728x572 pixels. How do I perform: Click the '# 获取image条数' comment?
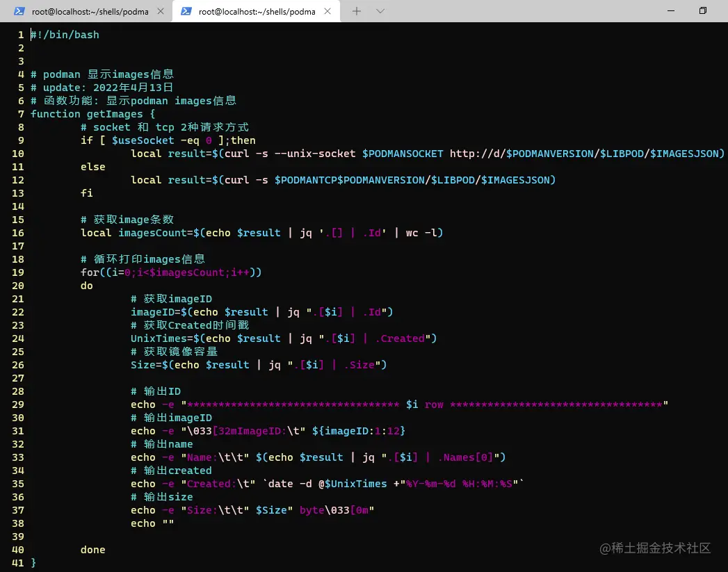[x=127, y=220]
